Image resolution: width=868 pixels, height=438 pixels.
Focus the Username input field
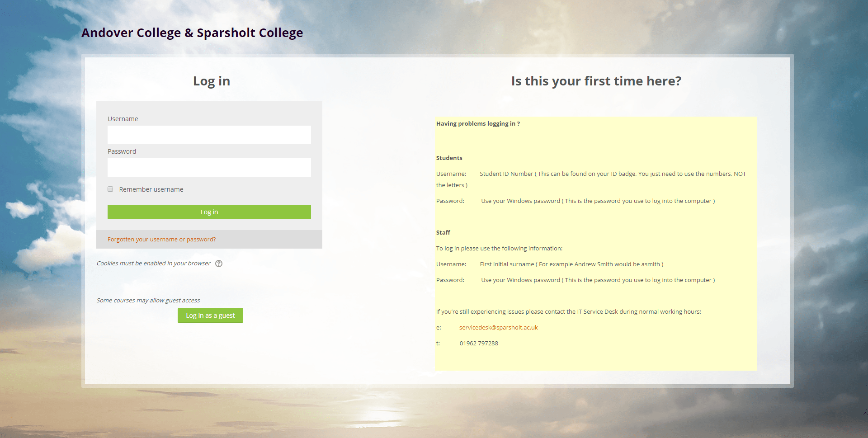(209, 135)
